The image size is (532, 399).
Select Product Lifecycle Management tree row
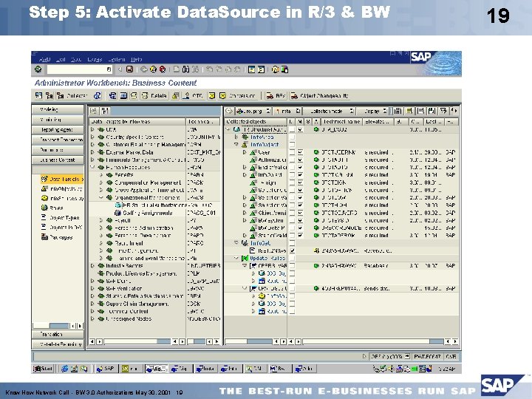click(x=154, y=273)
